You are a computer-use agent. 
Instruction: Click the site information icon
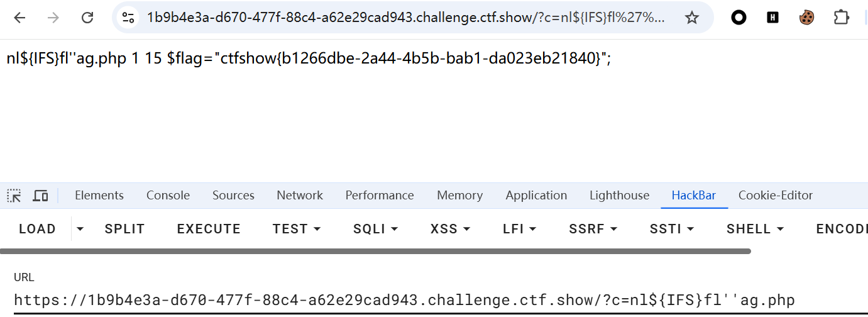(128, 18)
